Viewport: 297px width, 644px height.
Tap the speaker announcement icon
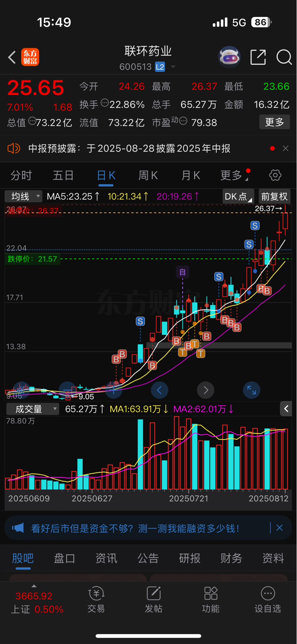(x=14, y=149)
